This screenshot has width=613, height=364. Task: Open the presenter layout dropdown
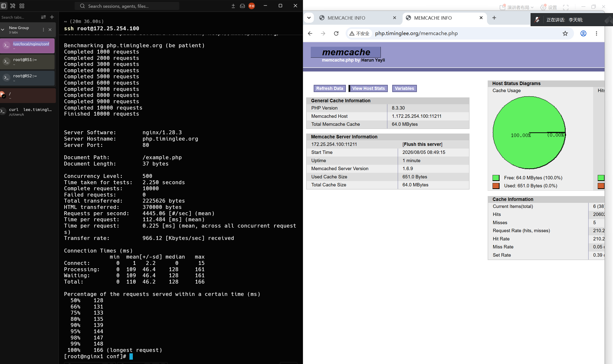tap(517, 7)
